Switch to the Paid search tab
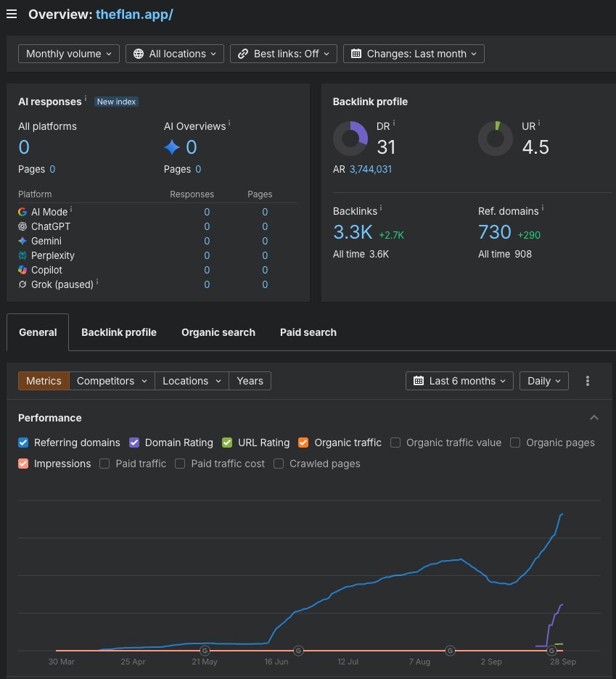 tap(308, 332)
